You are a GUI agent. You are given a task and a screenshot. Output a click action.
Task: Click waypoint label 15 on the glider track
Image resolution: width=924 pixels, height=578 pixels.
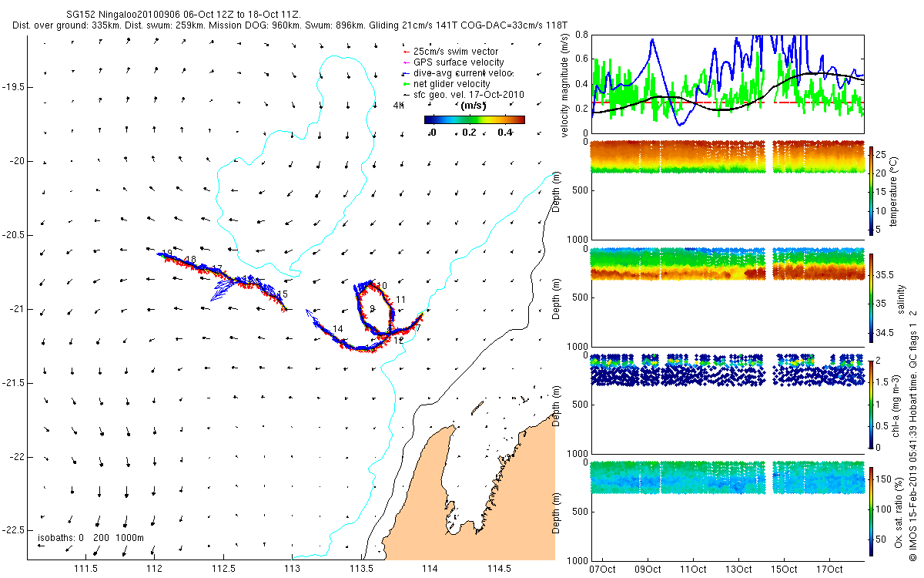pyautogui.click(x=283, y=294)
